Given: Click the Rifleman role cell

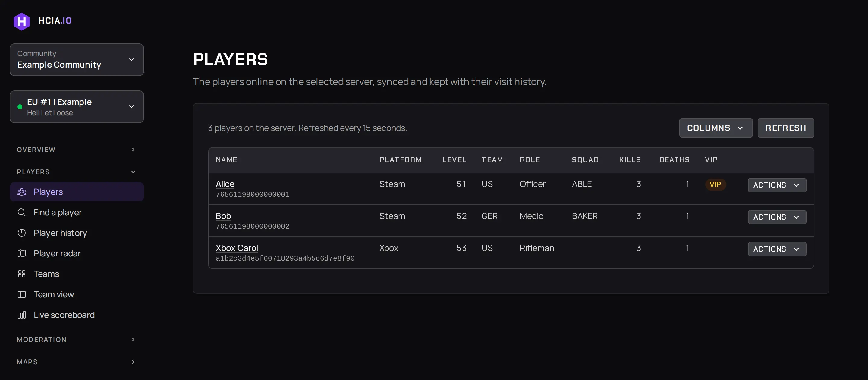Looking at the screenshot, I should (537, 248).
